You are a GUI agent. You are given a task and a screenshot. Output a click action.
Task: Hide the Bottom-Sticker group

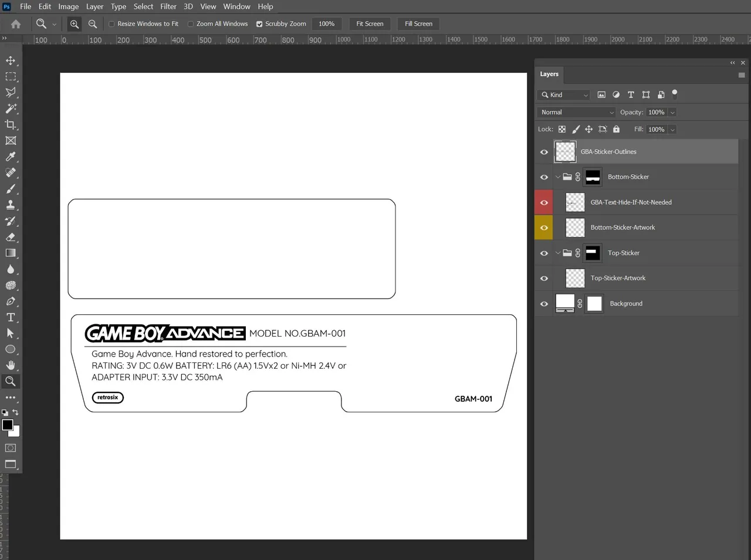coord(544,177)
